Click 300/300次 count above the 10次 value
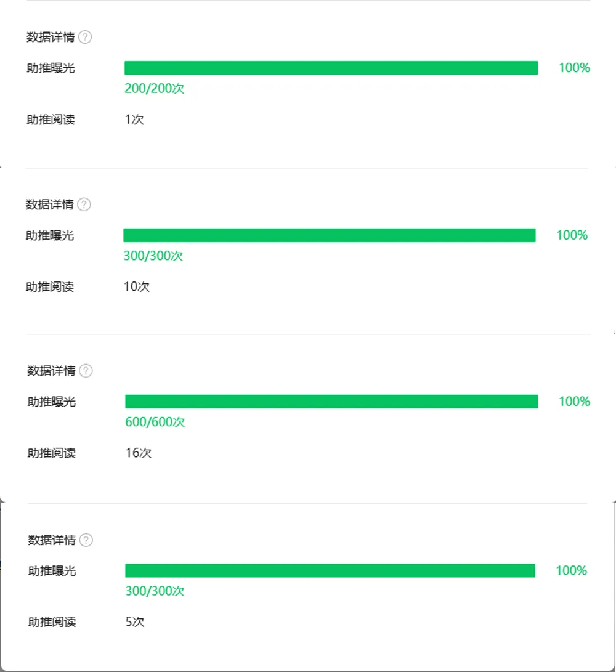Screen dimensions: 616x672 point(153,256)
